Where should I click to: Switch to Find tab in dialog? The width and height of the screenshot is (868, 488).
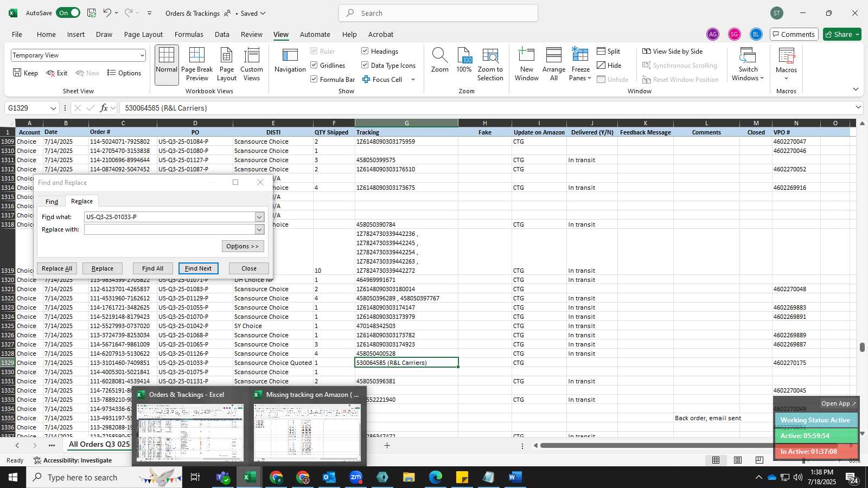point(52,202)
